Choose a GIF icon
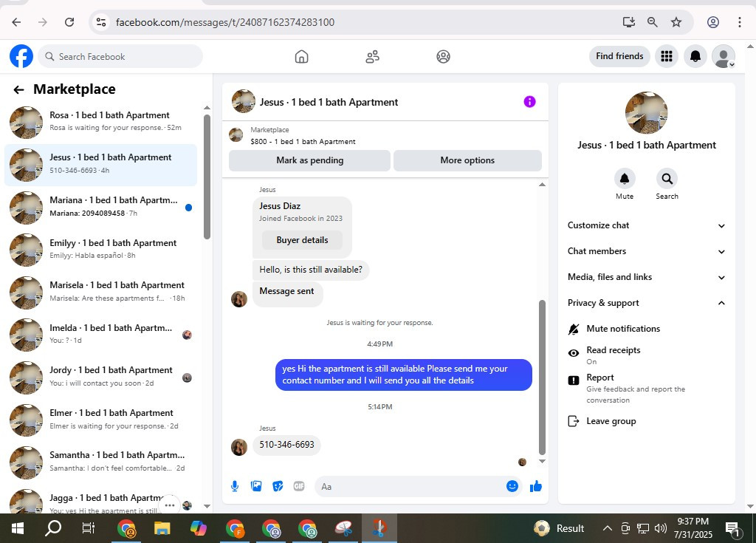Screen dimensions: 756x543 click(299, 486)
